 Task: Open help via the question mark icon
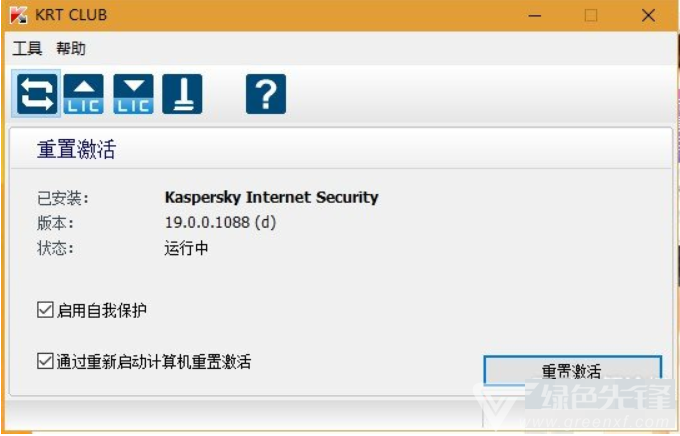[266, 94]
